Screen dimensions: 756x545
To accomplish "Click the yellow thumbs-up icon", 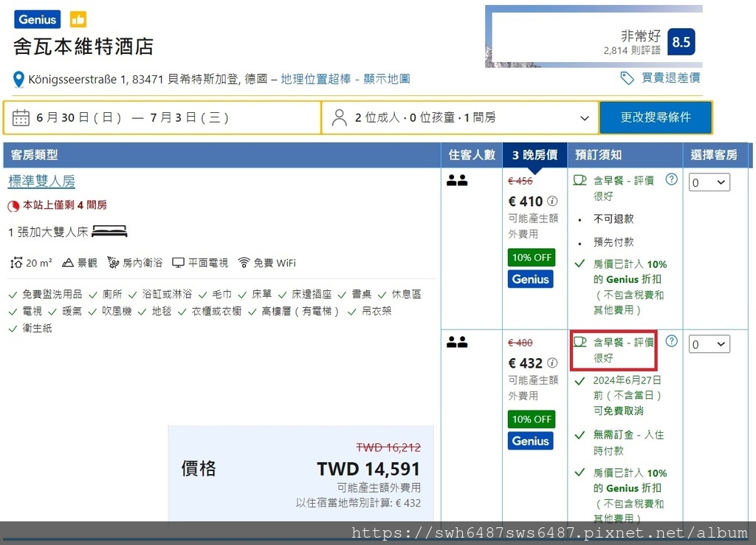I will click(78, 20).
